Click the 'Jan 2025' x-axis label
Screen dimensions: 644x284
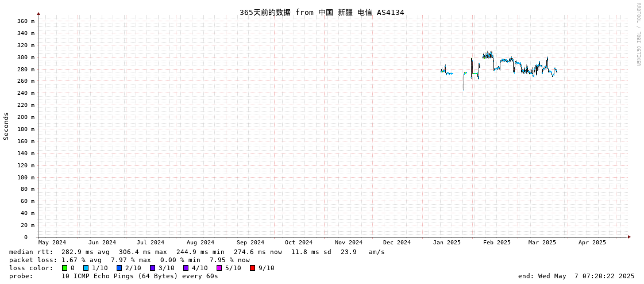point(448,243)
